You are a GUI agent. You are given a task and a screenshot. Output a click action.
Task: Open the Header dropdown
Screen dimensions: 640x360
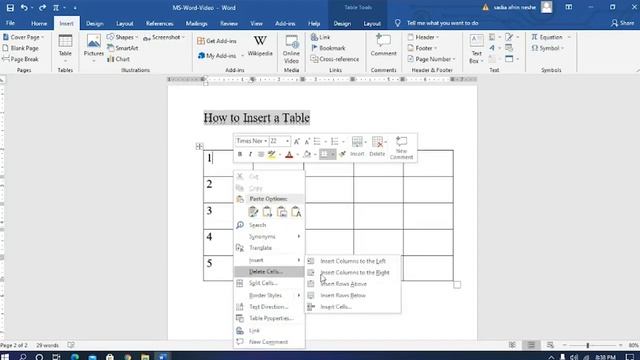coord(423,37)
